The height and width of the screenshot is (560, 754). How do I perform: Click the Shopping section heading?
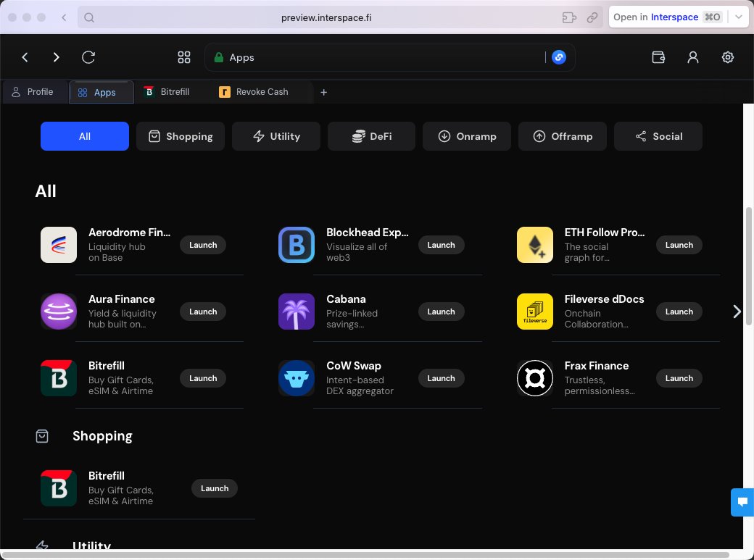tap(102, 436)
